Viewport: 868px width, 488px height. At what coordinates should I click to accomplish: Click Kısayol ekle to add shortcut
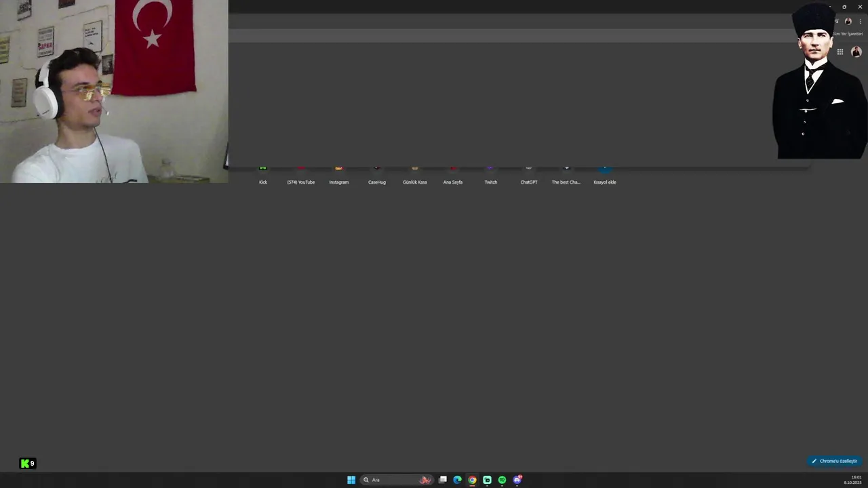coord(605,176)
